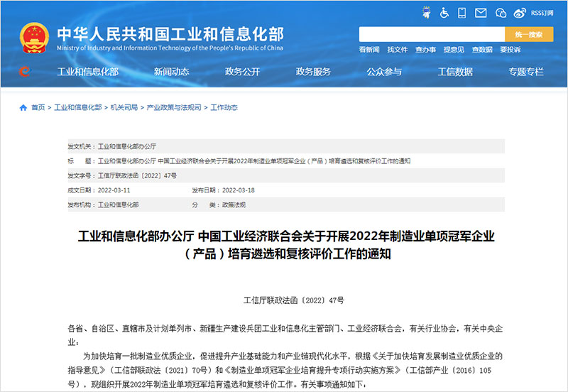Click 机关司局 breadcrumb link
This screenshot has width=568, height=392.
124,108
